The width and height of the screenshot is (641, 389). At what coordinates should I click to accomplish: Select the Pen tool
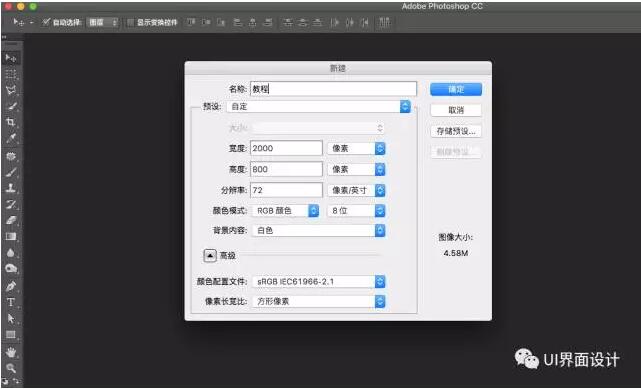pyautogui.click(x=11, y=286)
